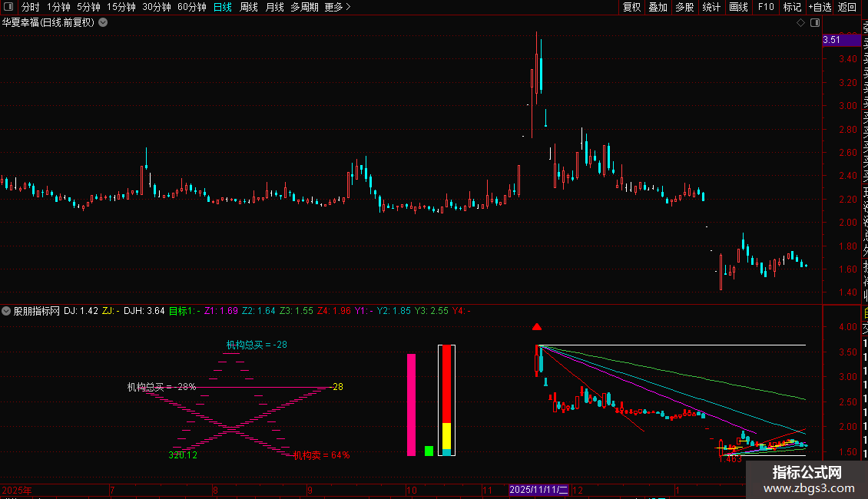Expand dropdown beside 华夏幸福 chart title
The image size is (868, 499).
[103, 23]
